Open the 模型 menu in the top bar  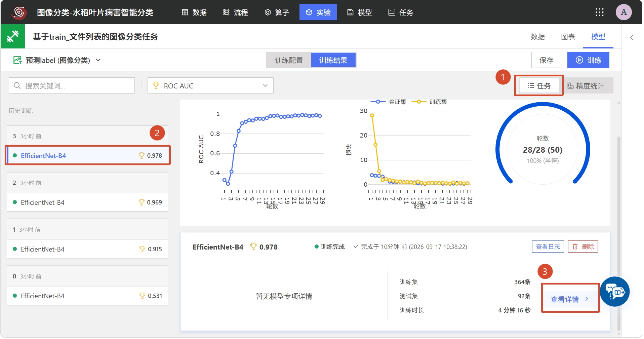tap(359, 12)
